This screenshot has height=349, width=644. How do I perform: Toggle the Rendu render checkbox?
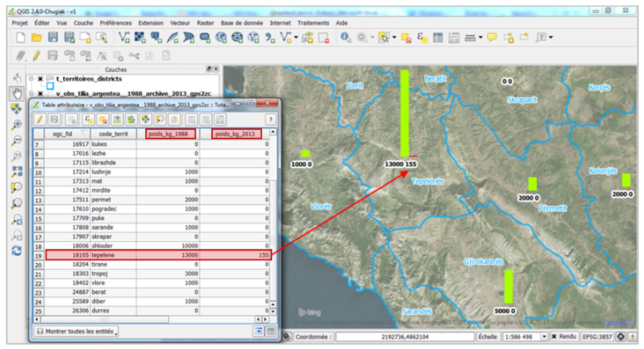(554, 337)
